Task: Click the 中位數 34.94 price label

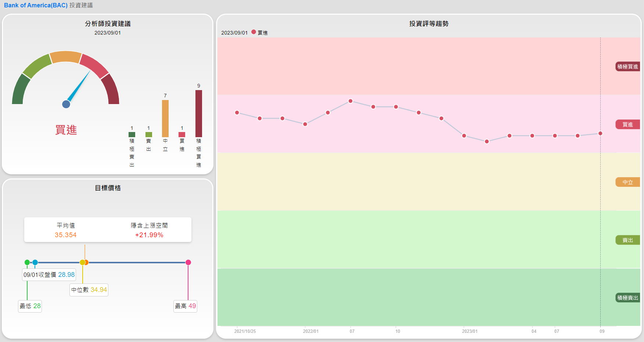Action: [89, 290]
